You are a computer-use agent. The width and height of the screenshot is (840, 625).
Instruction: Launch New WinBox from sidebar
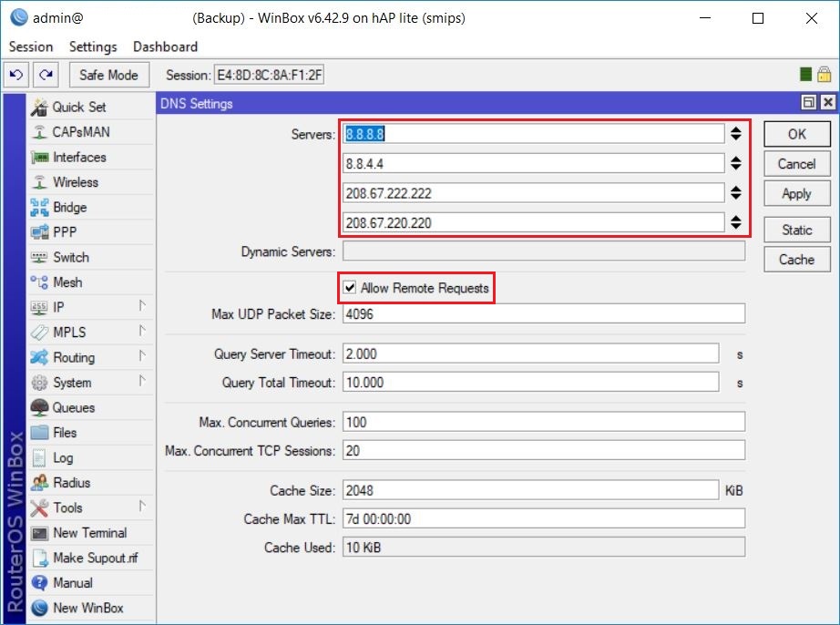[90, 608]
